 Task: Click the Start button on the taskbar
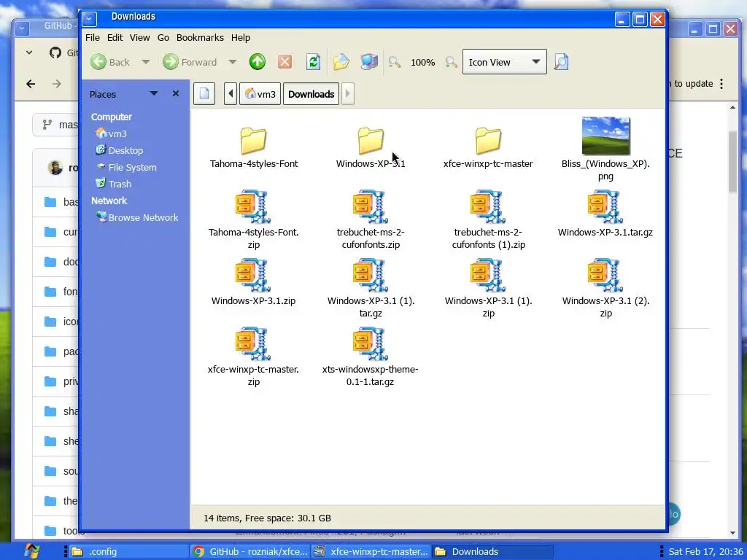tap(31, 551)
